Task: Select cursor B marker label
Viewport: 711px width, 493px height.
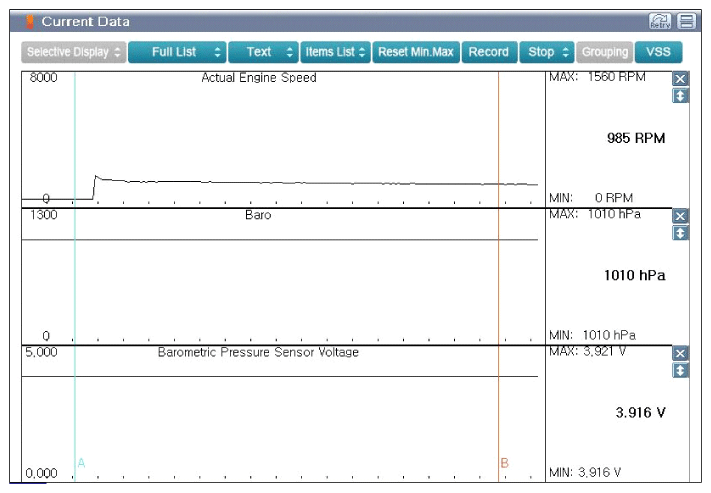Action: point(505,463)
